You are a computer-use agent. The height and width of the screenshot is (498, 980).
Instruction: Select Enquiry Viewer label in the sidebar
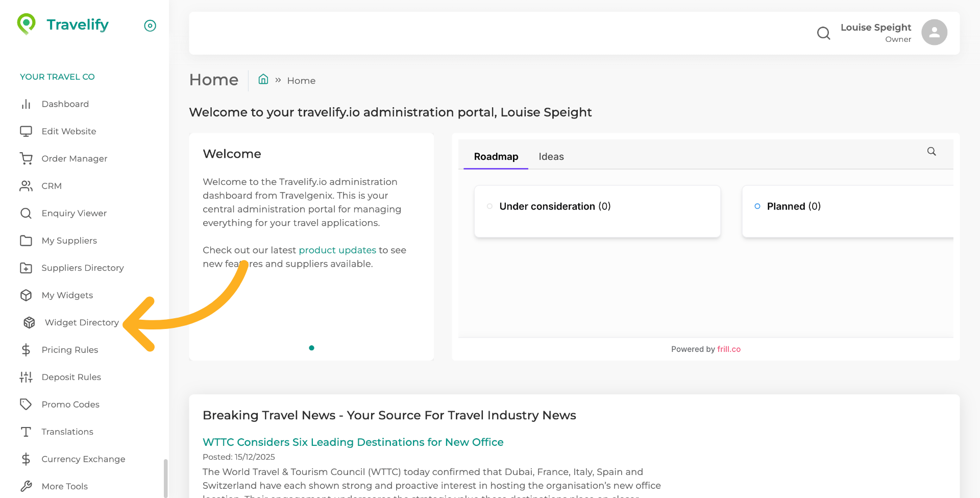[74, 214]
